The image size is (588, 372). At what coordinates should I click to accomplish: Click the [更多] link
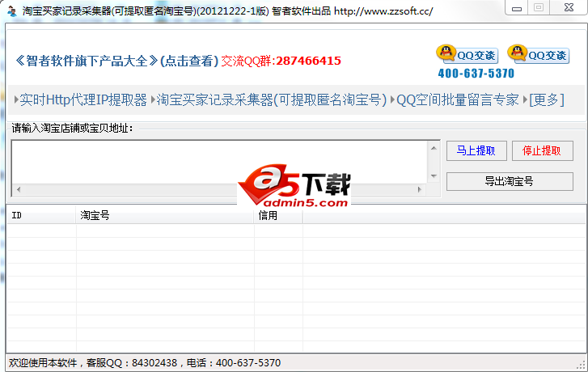click(547, 99)
